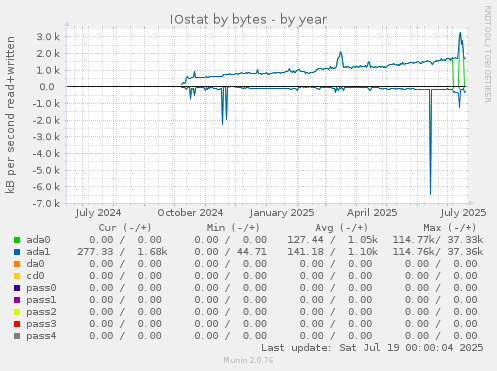Click the 'ada1' legend label
Screen dimensions: 497x371
(x=38, y=252)
